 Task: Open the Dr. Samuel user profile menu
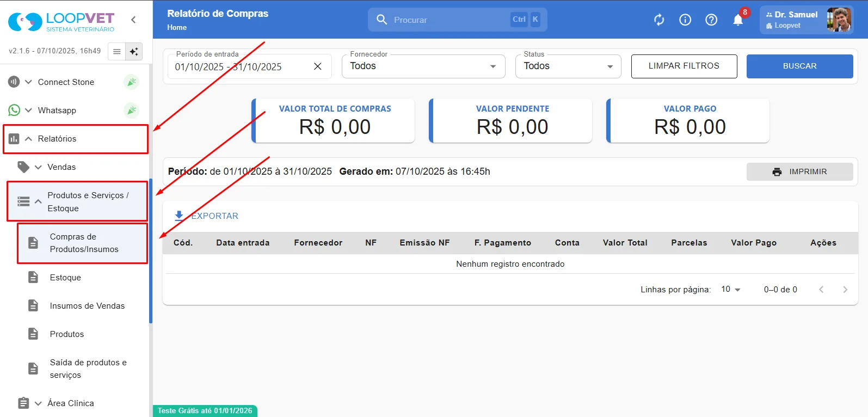[806, 20]
